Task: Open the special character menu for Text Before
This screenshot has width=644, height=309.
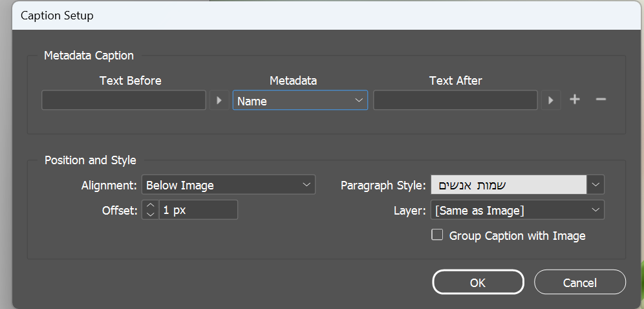Action: click(x=219, y=100)
